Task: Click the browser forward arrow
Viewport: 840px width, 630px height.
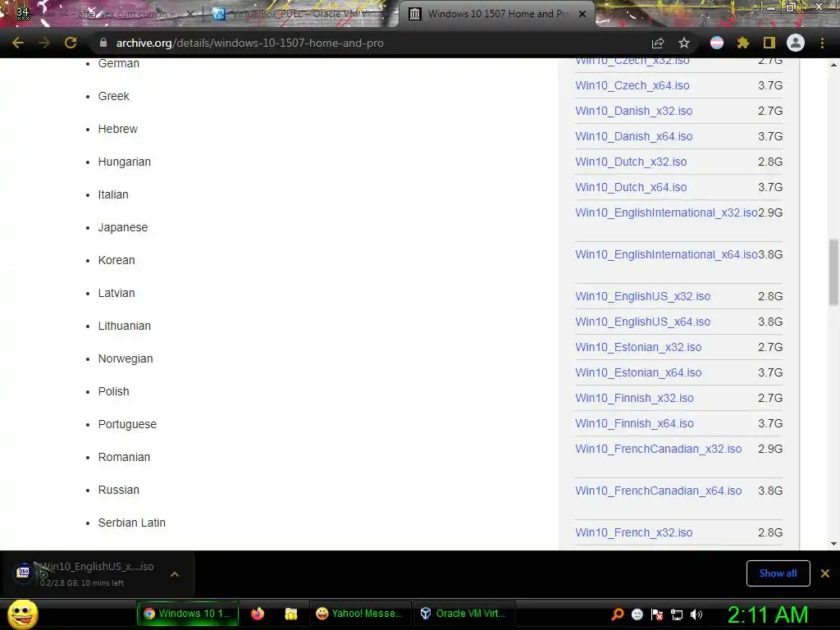Action: [44, 43]
